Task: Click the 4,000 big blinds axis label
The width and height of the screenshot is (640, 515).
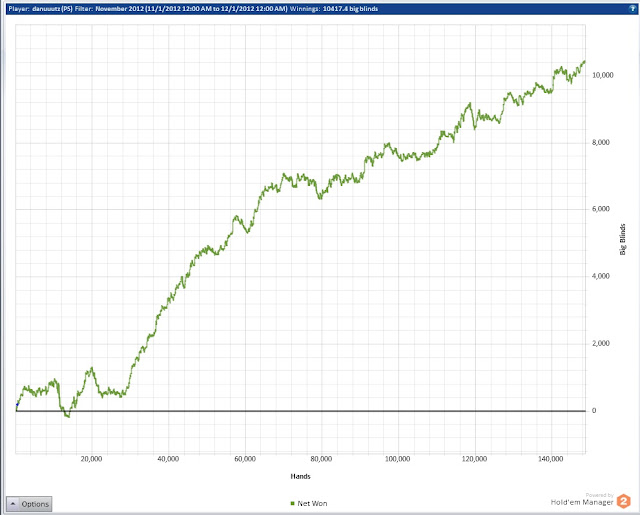Action: pos(601,276)
